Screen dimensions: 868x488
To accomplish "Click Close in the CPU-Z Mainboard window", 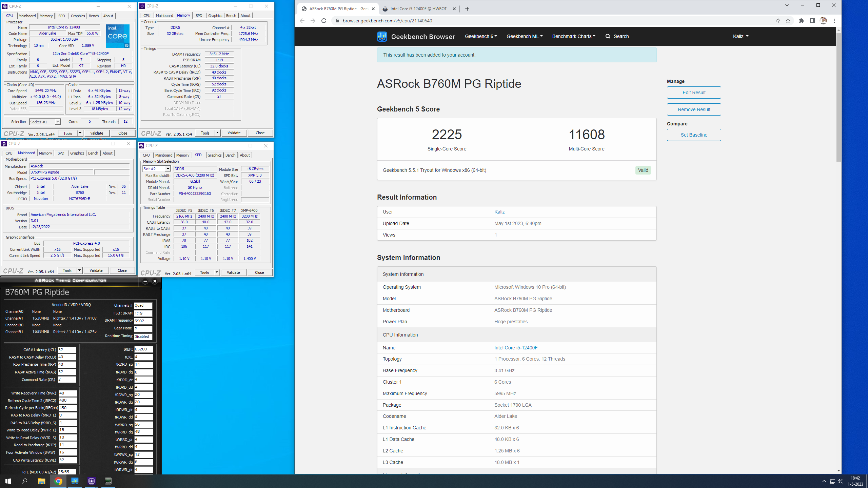I will (122, 270).
